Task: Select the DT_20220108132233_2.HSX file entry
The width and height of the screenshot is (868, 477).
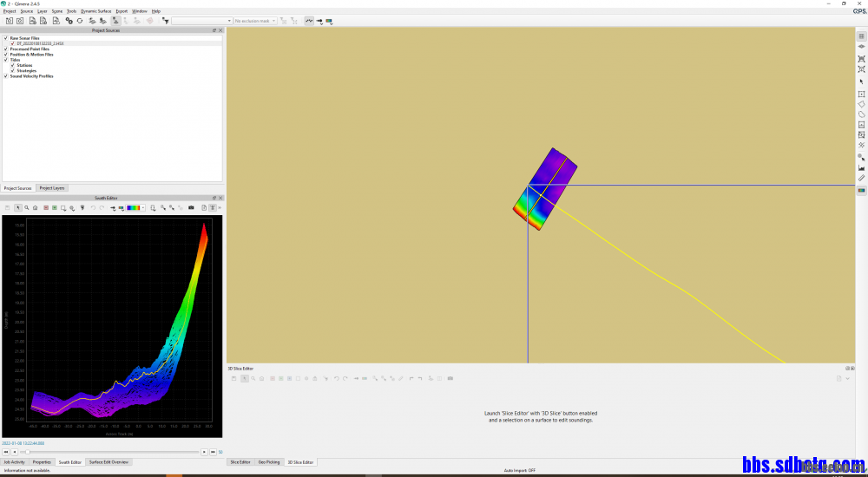Action: (40, 43)
